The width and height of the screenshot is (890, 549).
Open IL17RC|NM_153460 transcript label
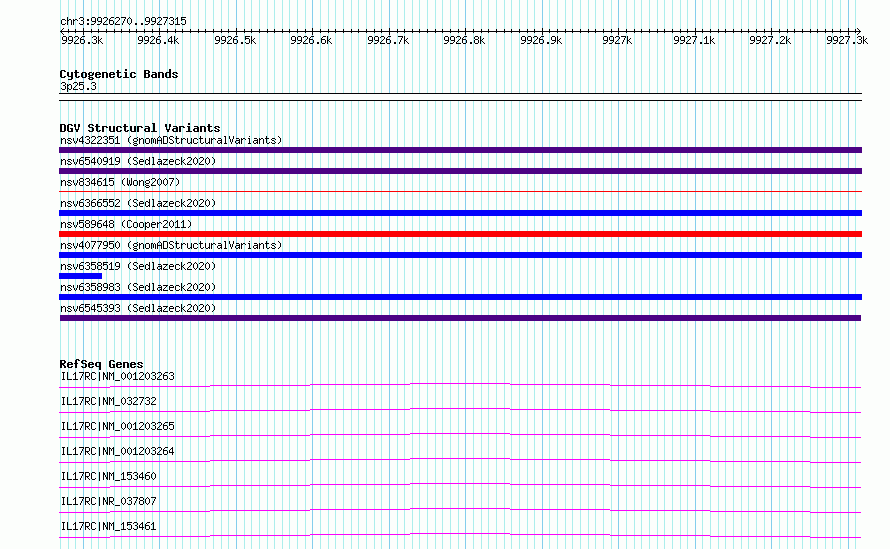click(x=108, y=476)
